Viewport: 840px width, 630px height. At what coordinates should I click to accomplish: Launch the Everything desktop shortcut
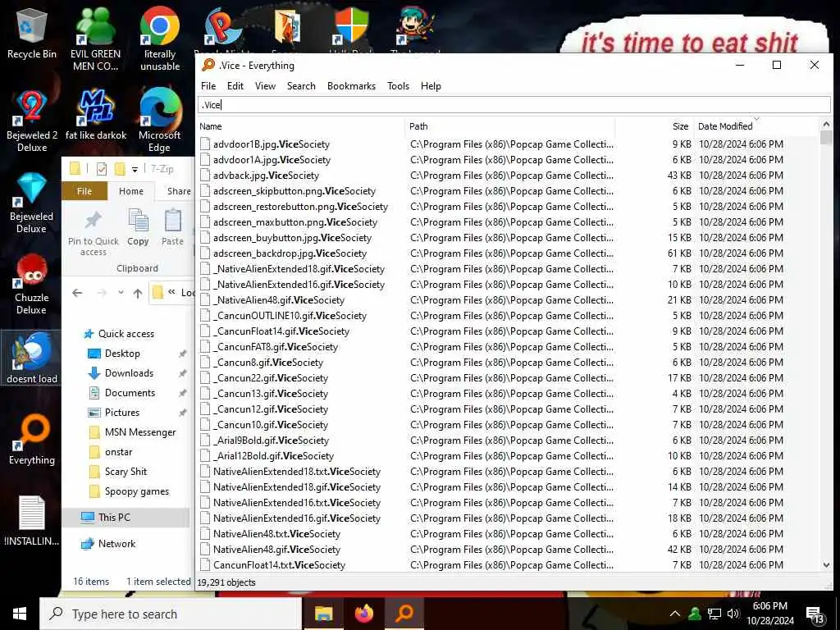point(32,440)
